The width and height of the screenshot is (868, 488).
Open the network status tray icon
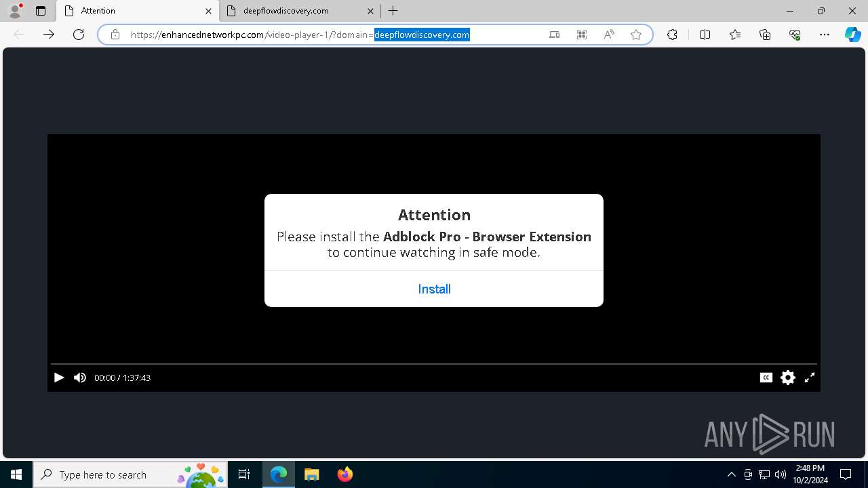[x=764, y=474]
